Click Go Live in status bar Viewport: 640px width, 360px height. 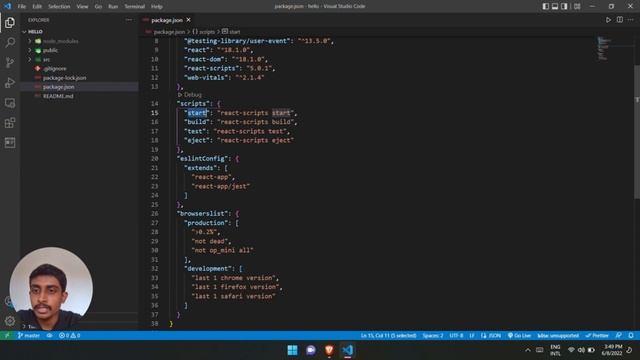(519, 336)
